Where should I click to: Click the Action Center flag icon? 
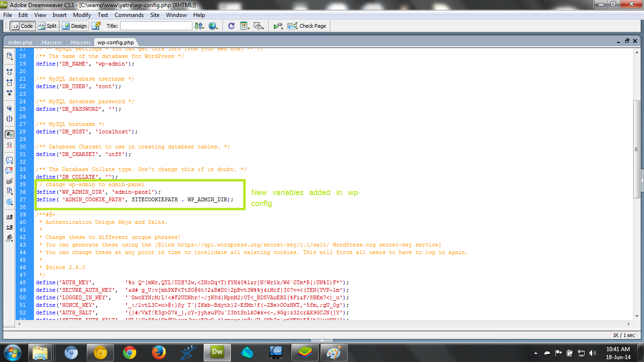pyautogui.click(x=559, y=353)
